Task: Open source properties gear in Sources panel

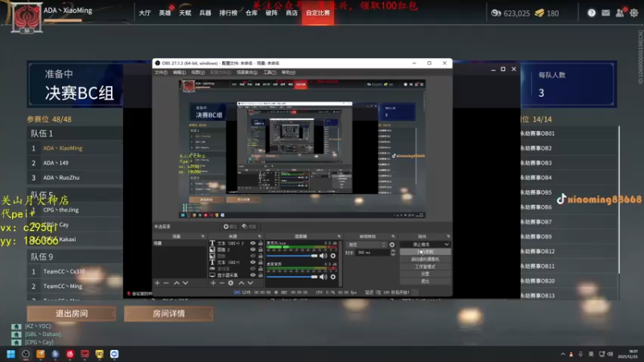Action: [x=231, y=283]
